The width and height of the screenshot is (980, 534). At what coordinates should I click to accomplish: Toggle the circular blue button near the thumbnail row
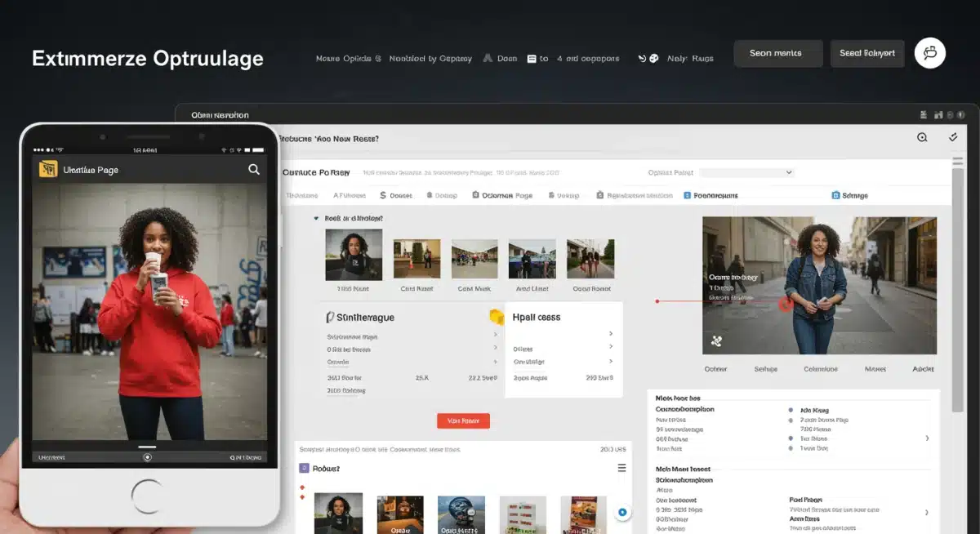tap(622, 511)
